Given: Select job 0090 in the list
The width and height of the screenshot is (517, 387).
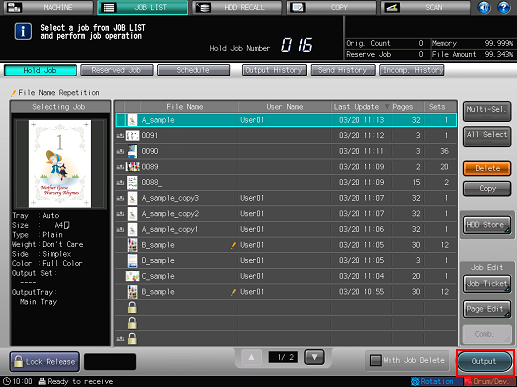Looking at the screenshot, I should pyautogui.click(x=286, y=151).
